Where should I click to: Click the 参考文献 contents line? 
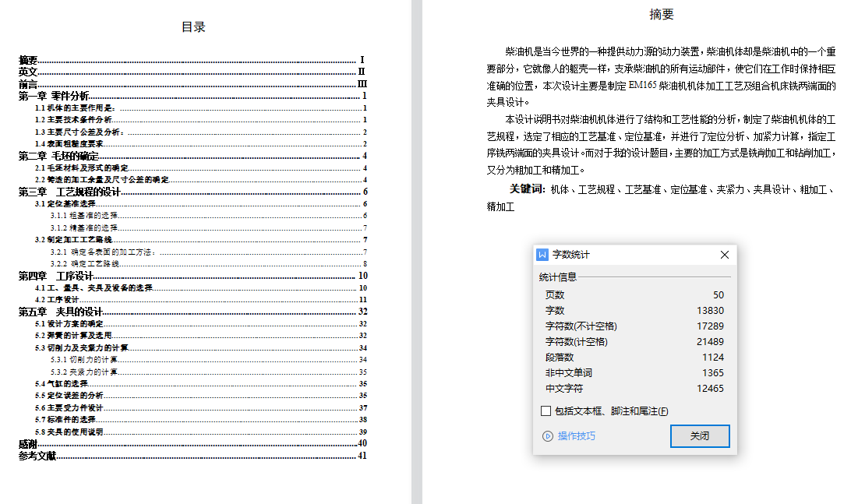click(37, 456)
